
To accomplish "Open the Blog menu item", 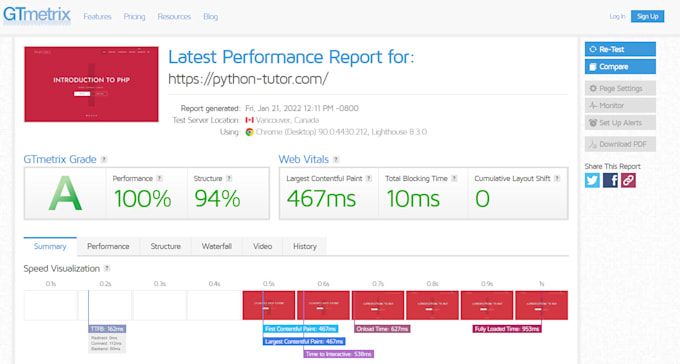I will tap(210, 16).
